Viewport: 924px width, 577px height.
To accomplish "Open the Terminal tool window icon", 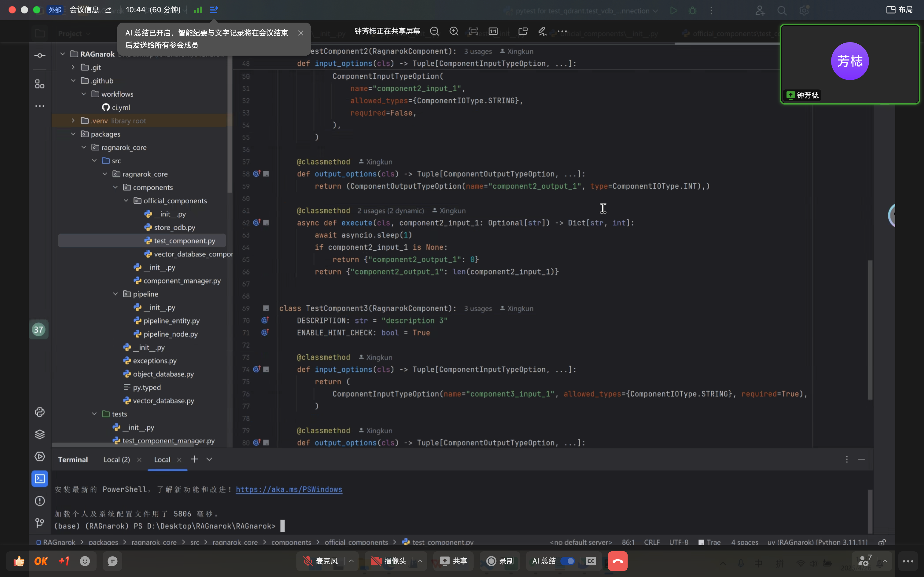I will [x=40, y=479].
